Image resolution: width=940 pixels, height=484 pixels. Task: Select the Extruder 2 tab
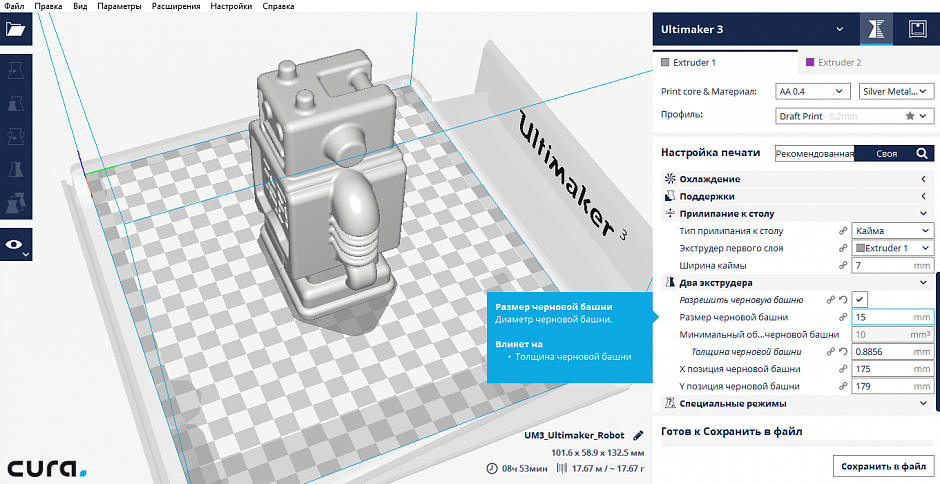pyautogui.click(x=869, y=62)
